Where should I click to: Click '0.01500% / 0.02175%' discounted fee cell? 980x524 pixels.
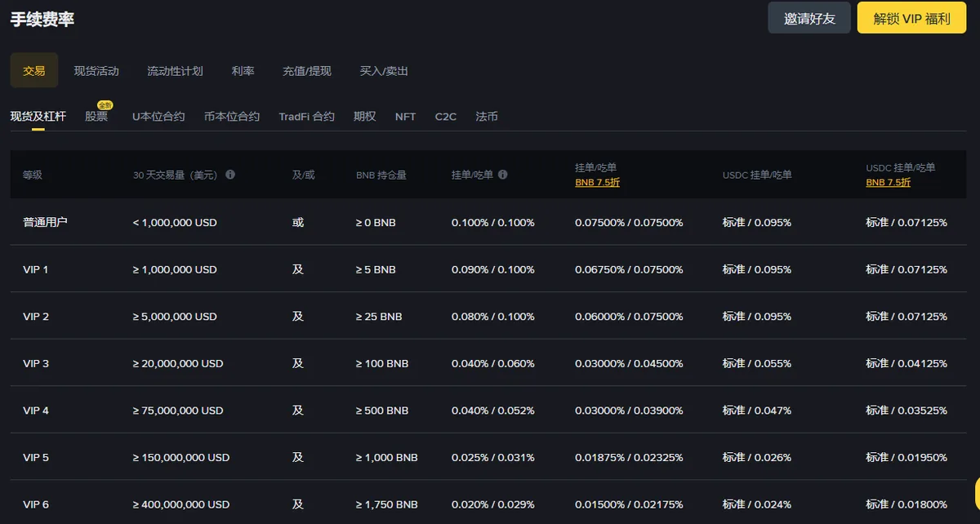629,504
